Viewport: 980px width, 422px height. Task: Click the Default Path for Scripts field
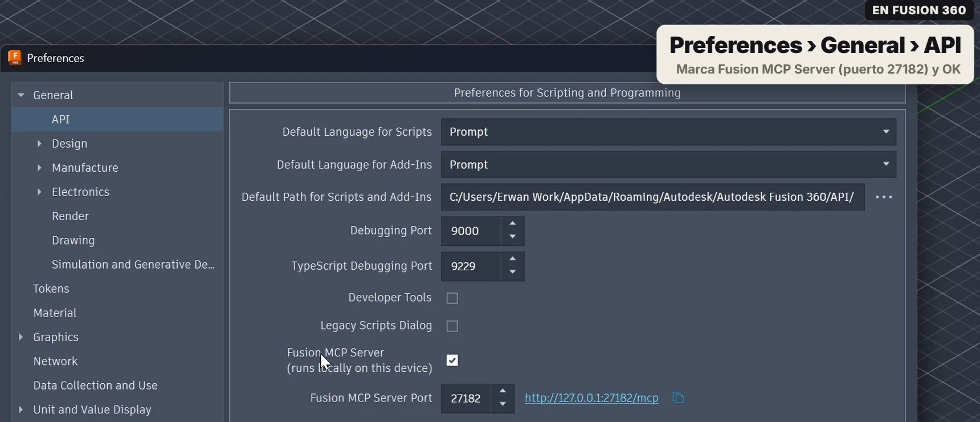(652, 197)
